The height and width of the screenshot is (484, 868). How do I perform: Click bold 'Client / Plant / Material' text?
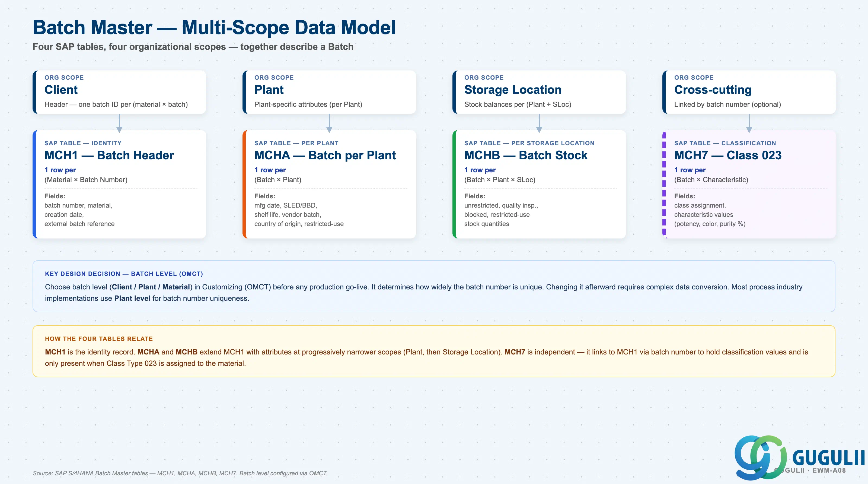click(x=151, y=287)
